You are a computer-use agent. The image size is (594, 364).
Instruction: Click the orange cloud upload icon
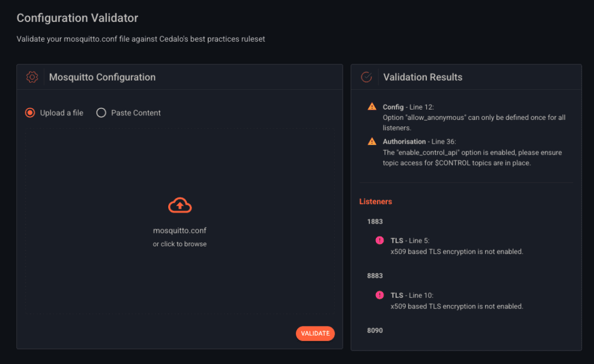[x=180, y=205]
